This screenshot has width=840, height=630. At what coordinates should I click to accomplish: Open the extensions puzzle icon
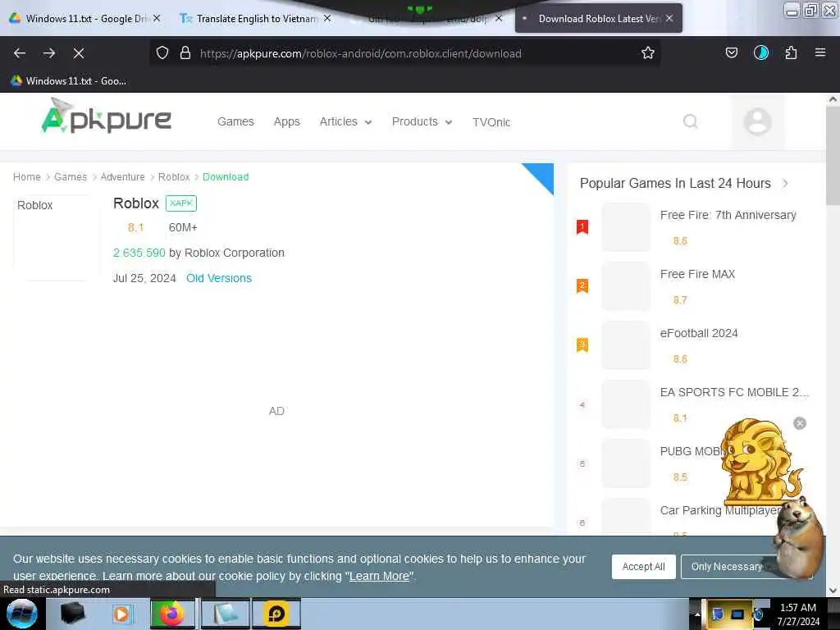791,52
